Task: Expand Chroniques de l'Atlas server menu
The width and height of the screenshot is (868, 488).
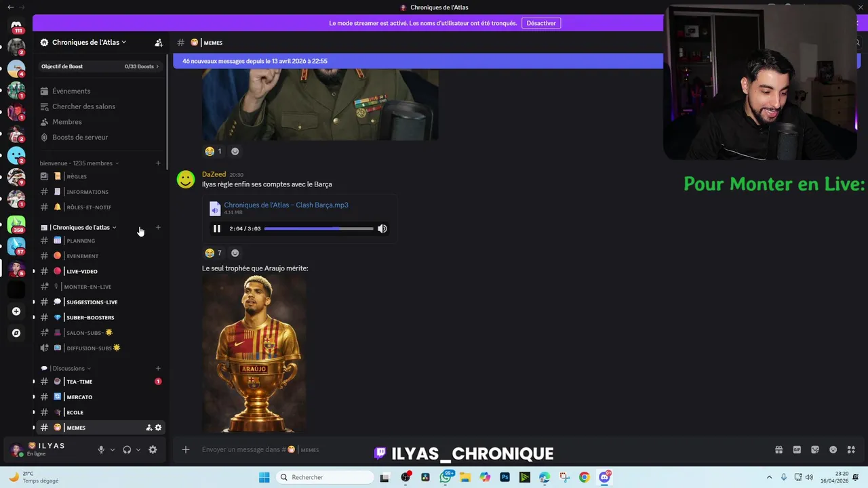Action: 89,42
